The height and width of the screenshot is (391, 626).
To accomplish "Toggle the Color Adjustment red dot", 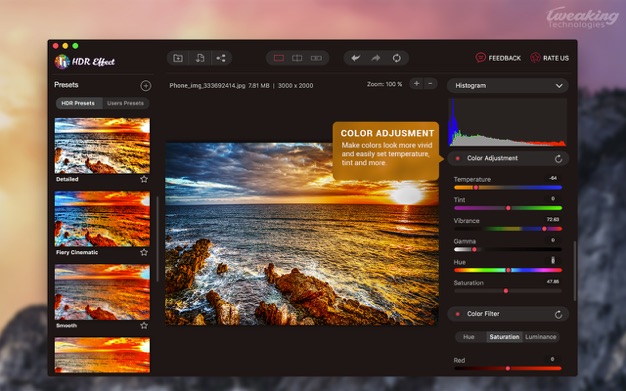I will (458, 159).
